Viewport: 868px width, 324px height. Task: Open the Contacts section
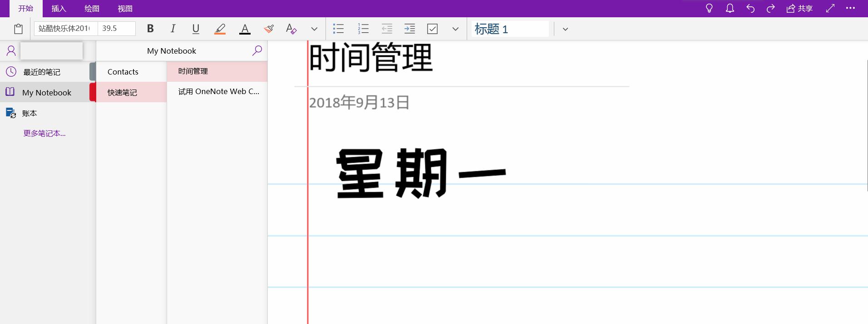coord(131,72)
